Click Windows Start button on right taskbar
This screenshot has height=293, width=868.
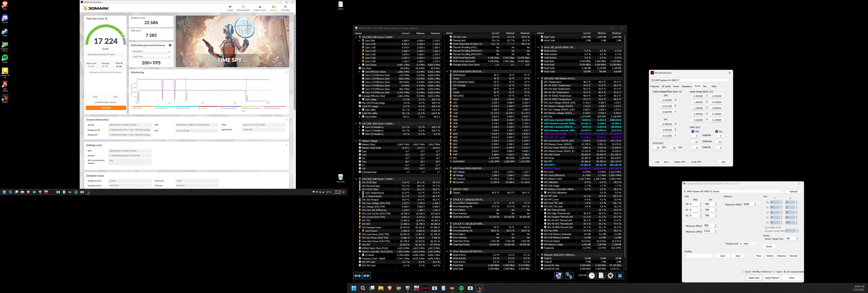[354, 288]
